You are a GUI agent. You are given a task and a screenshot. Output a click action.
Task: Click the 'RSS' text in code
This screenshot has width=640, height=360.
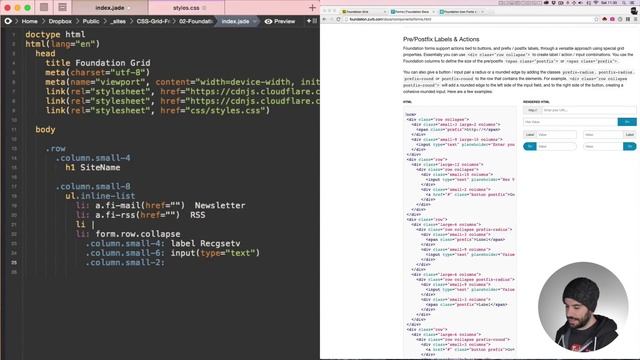198,215
